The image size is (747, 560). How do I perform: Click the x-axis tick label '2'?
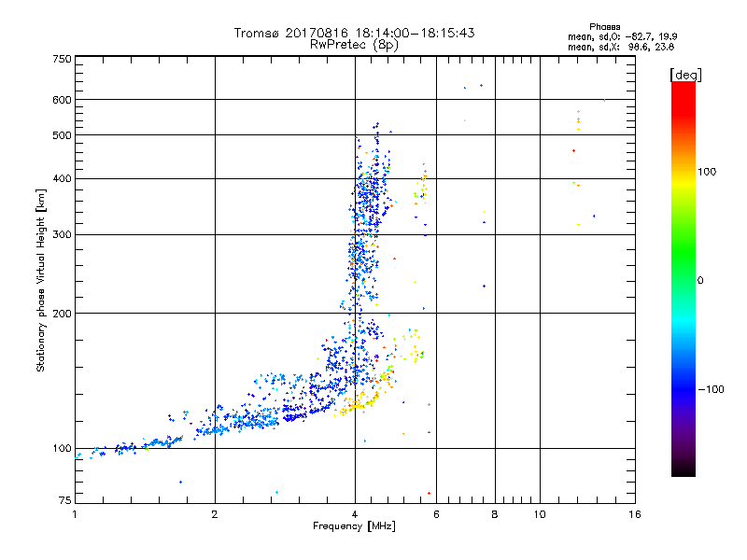click(x=215, y=514)
